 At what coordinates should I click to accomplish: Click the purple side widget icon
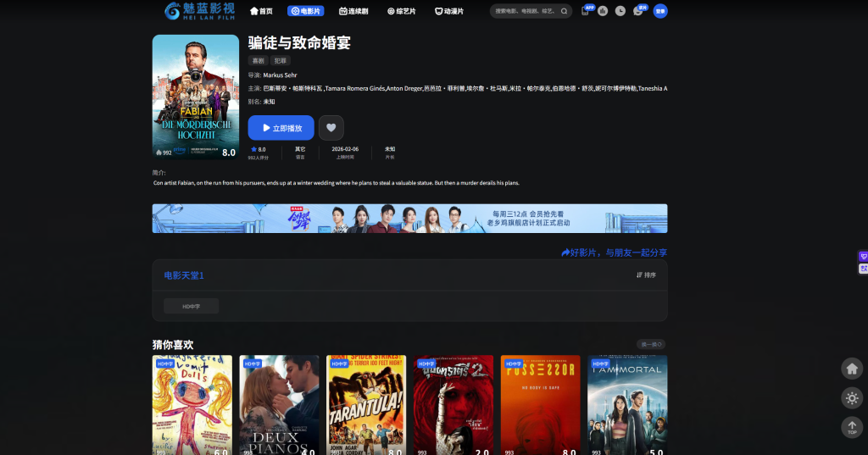[x=863, y=256]
